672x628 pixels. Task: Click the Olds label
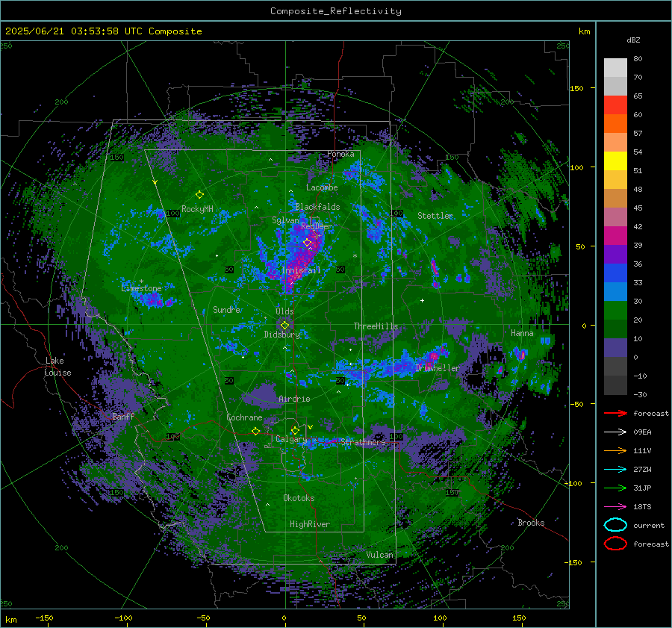(x=284, y=311)
